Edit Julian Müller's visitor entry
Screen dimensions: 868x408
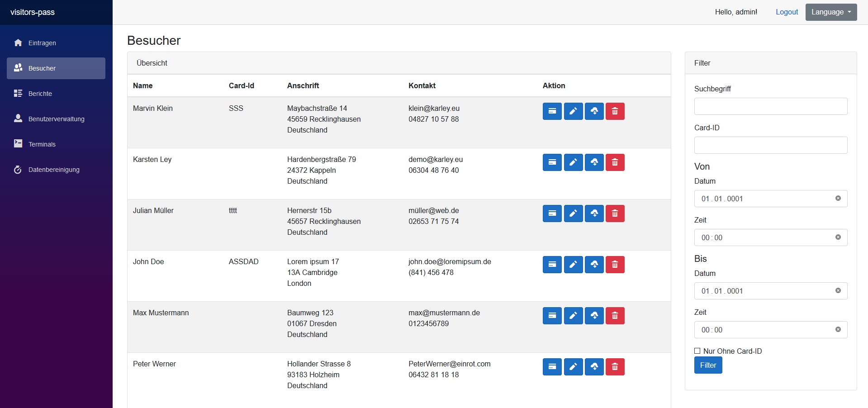pyautogui.click(x=573, y=213)
